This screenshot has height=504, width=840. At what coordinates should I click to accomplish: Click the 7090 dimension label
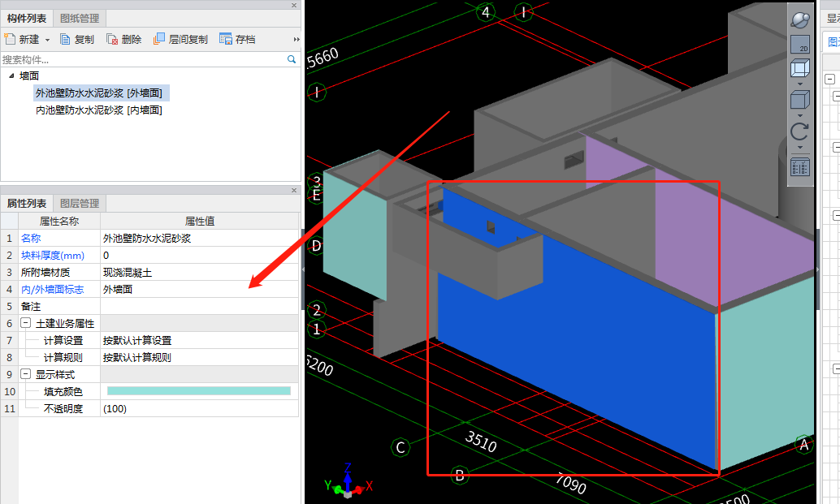click(x=570, y=483)
